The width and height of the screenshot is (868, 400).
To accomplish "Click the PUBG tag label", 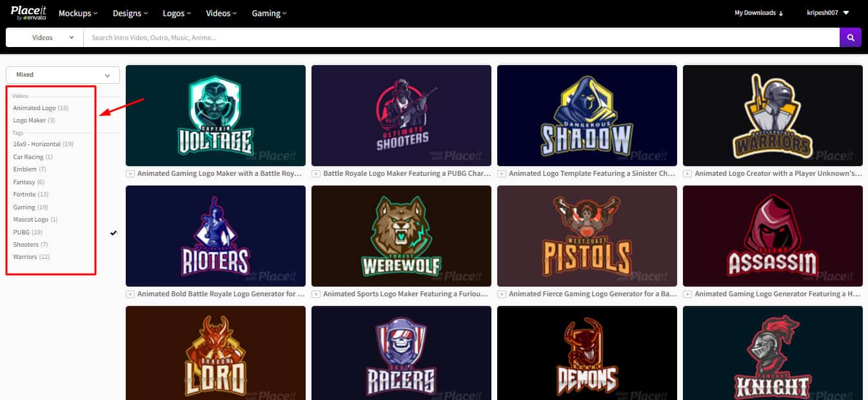I will pos(28,232).
